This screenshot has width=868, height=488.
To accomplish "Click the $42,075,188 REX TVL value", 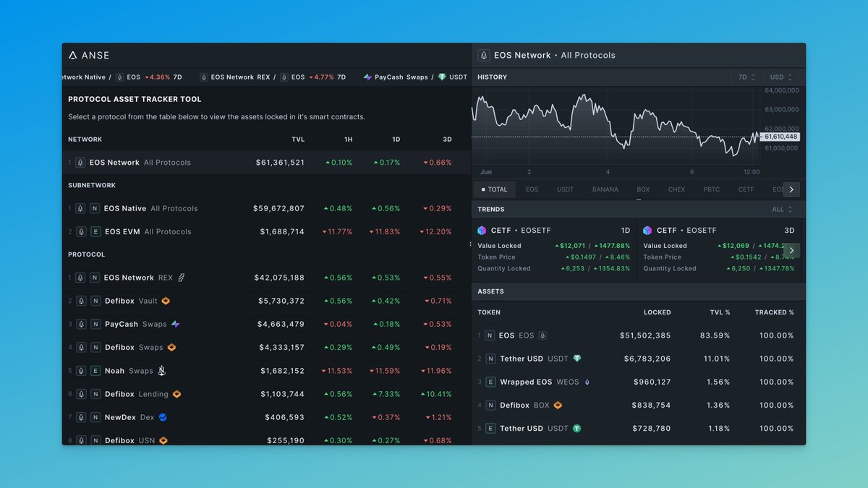I will tap(279, 278).
